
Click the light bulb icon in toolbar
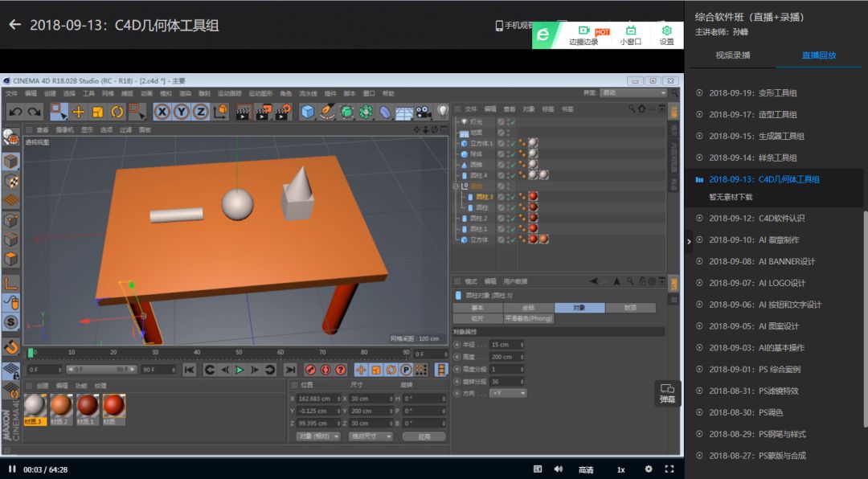click(442, 111)
